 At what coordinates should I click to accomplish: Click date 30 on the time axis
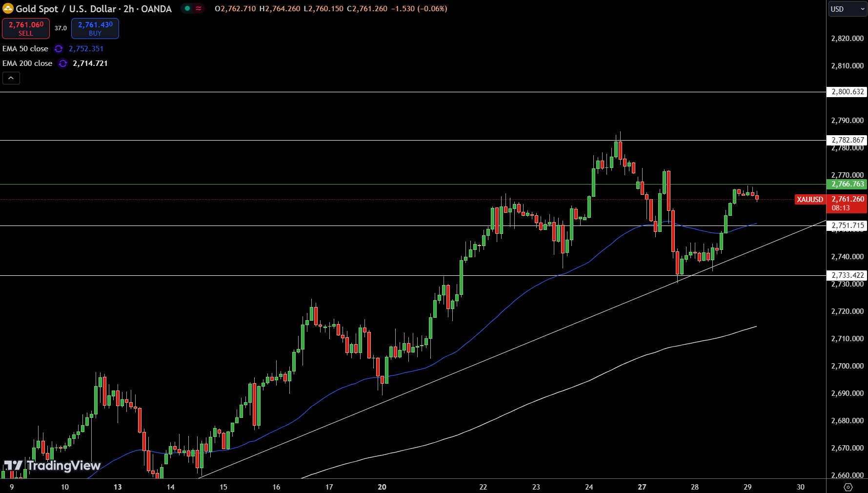pyautogui.click(x=801, y=487)
